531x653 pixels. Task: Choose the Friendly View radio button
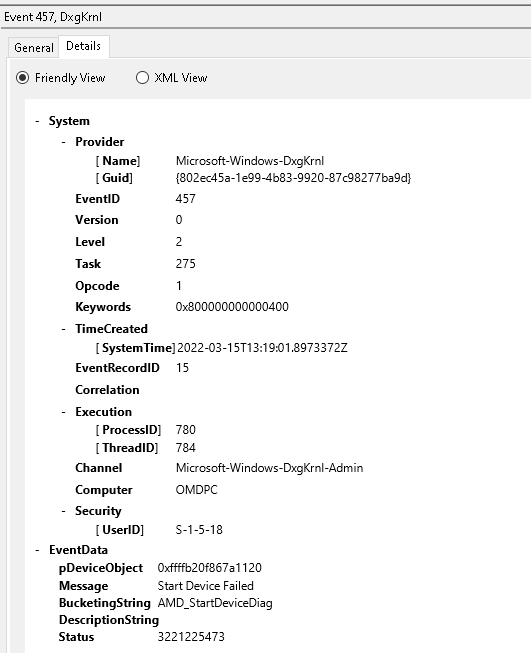tap(22, 77)
